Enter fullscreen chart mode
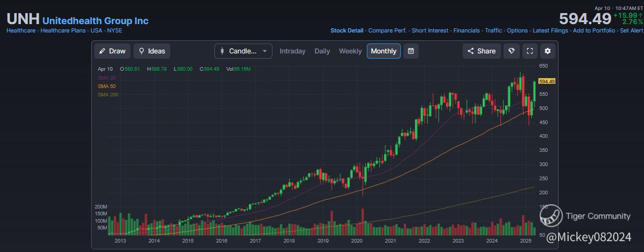644x252 pixels. pyautogui.click(x=530, y=51)
